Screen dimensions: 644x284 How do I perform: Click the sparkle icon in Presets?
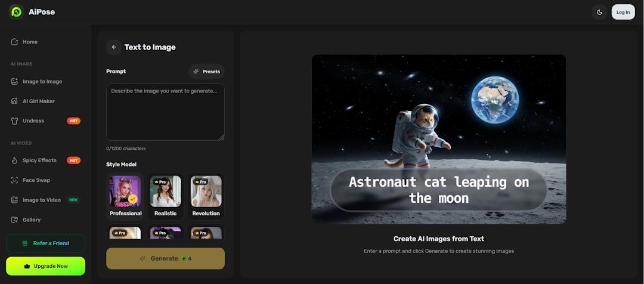coord(196,72)
